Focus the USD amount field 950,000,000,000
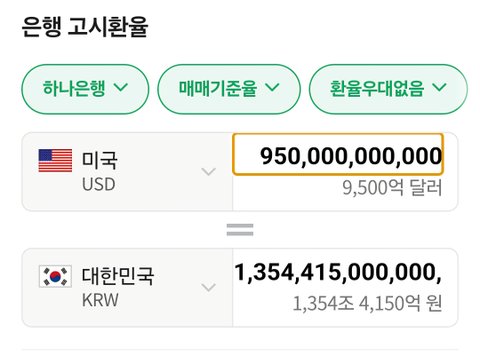Viewport: 480px width, 364px height. pyautogui.click(x=338, y=154)
